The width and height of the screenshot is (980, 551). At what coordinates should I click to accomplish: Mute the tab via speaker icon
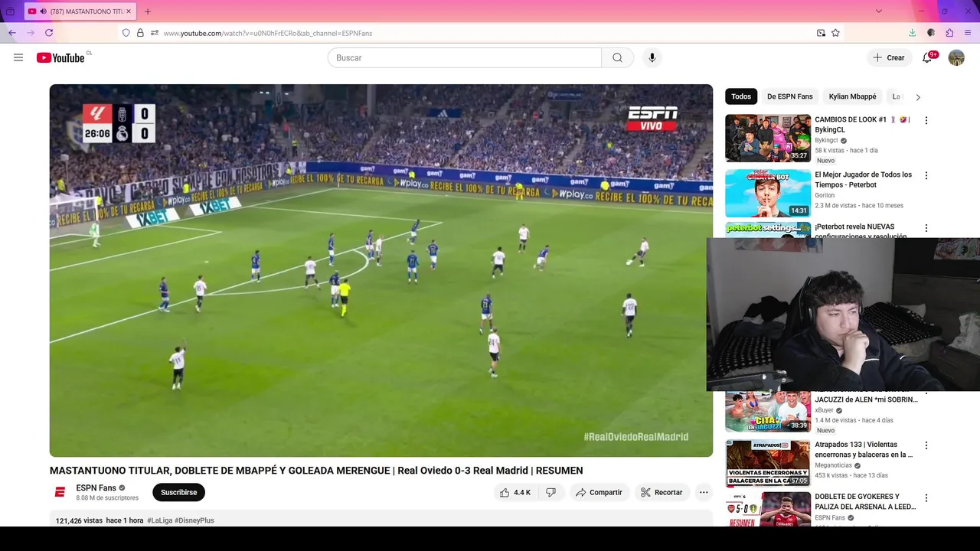pyautogui.click(x=43, y=11)
